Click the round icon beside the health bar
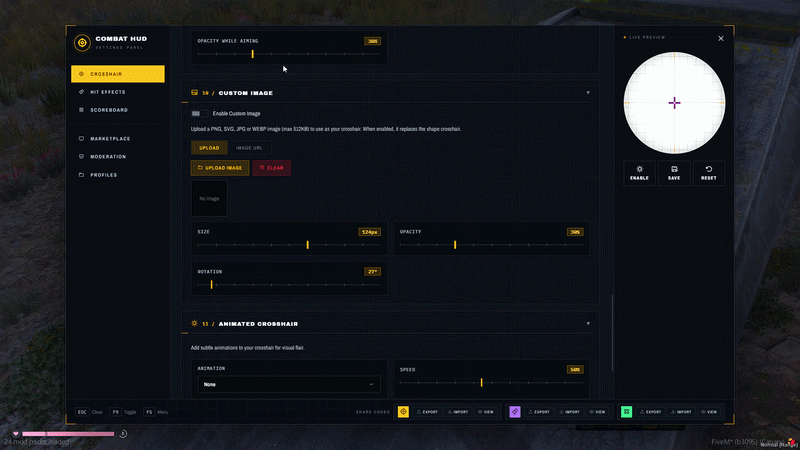 pyautogui.click(x=123, y=434)
